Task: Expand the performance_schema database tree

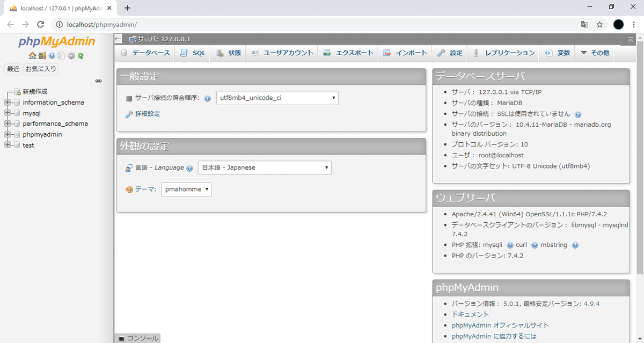Action: 8,123
